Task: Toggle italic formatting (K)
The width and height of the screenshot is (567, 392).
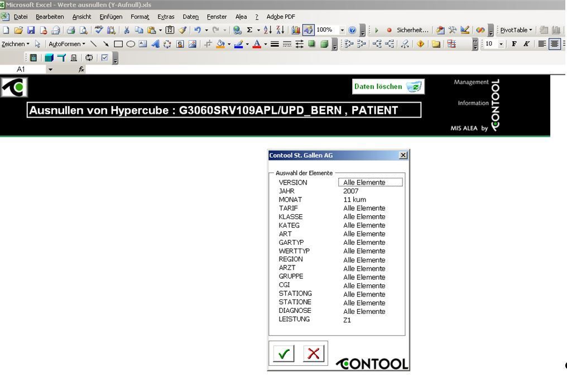Action: coord(526,44)
